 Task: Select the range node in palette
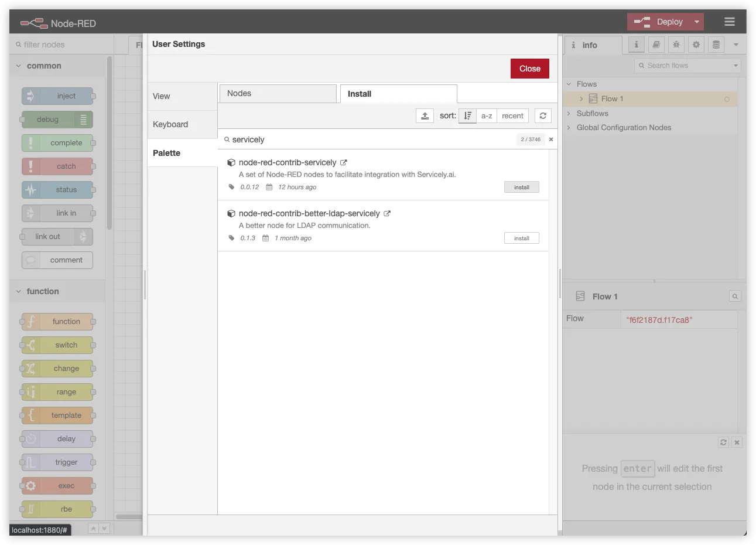point(57,392)
